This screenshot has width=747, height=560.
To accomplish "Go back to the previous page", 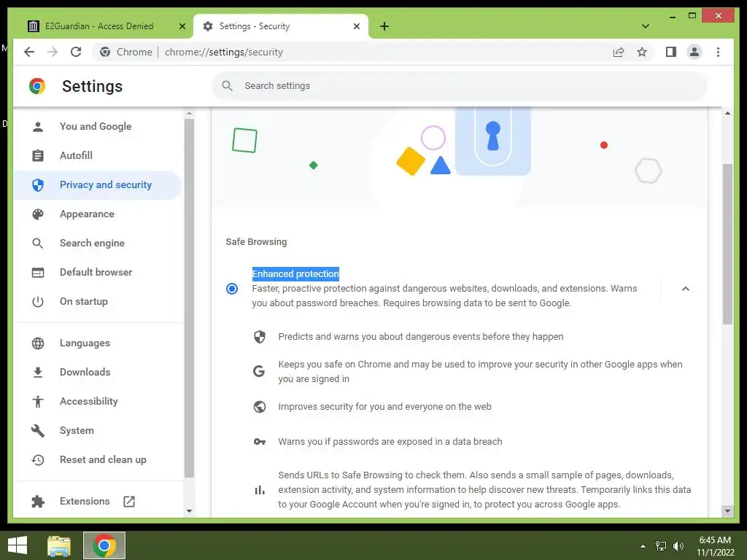I will [29, 52].
